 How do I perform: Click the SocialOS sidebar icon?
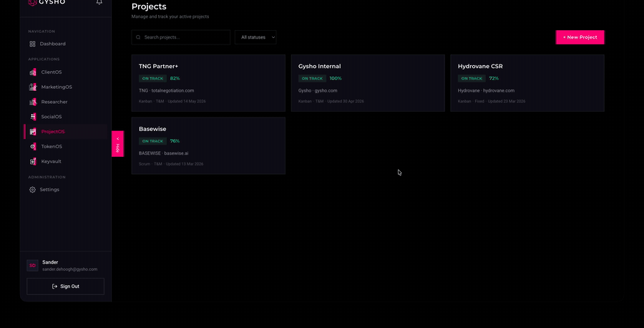click(x=33, y=117)
